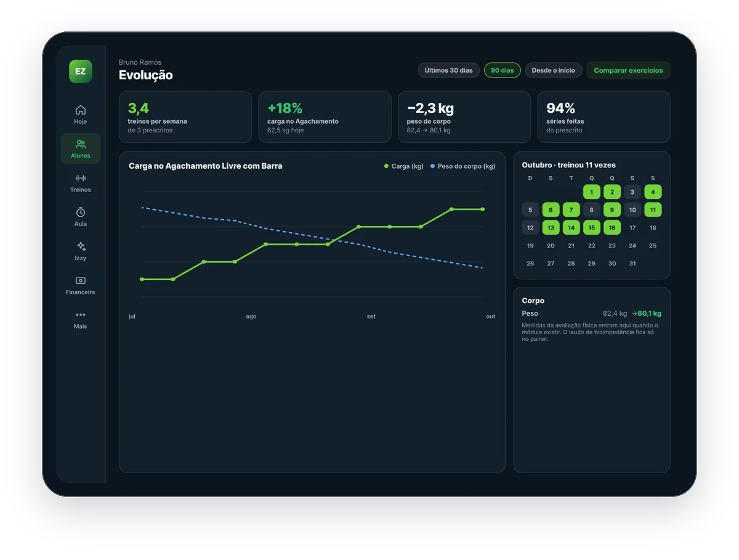Select October 2 training day
Screen dimensions: 739x560
pos(612,192)
